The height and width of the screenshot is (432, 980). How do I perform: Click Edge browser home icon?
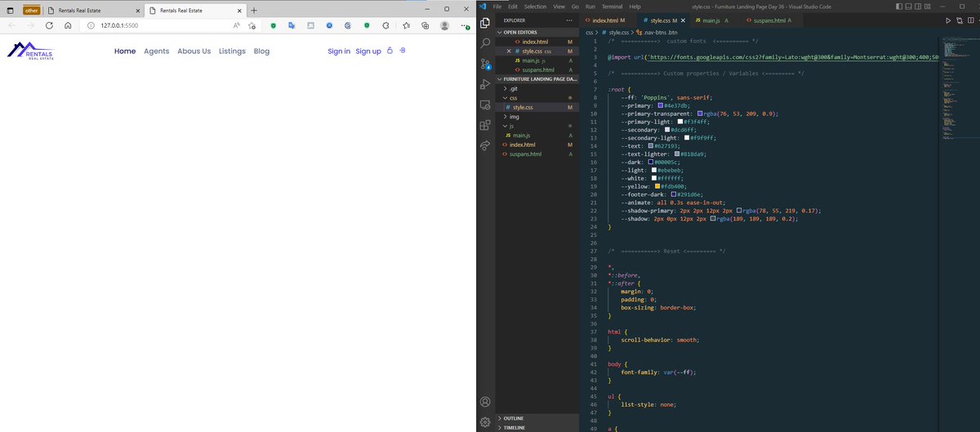point(68,26)
